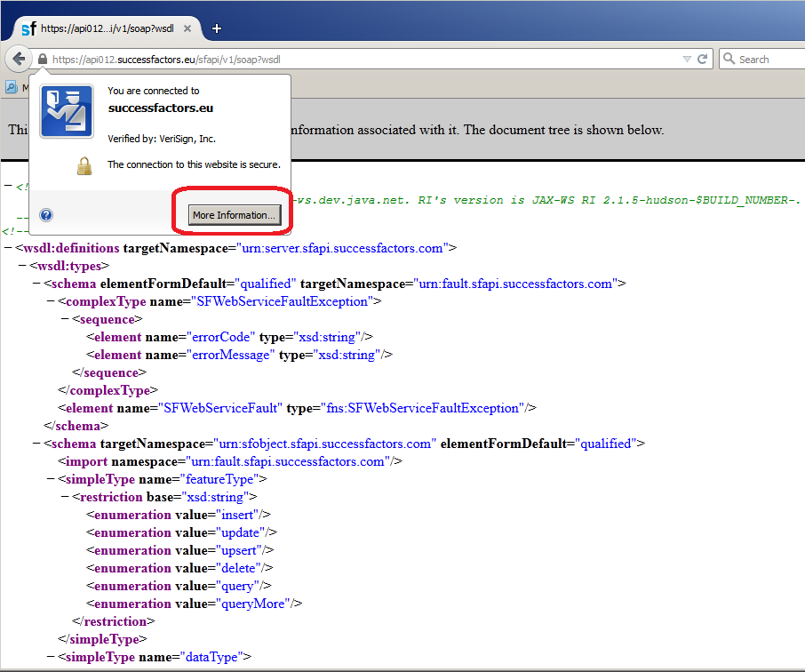Collapse the wsdl:definitions node

pyautogui.click(x=8, y=248)
